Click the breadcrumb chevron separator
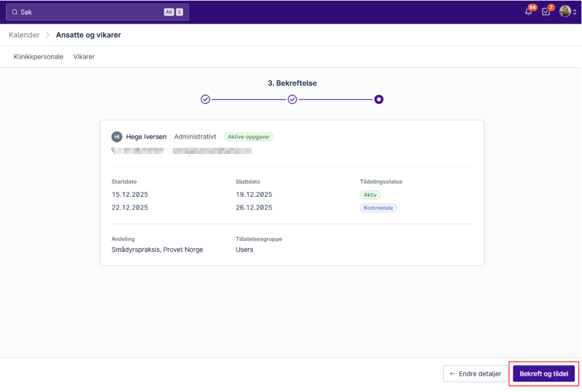The width and height of the screenshot is (582, 392). 48,35
